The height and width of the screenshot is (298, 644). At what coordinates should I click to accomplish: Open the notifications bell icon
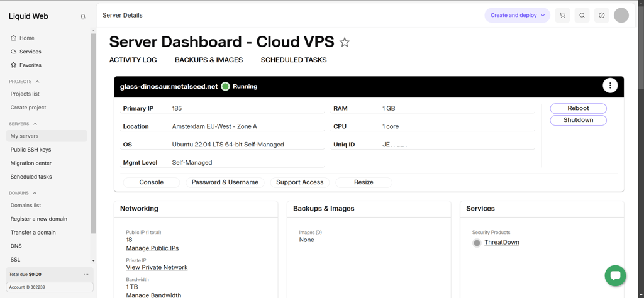[83, 17]
